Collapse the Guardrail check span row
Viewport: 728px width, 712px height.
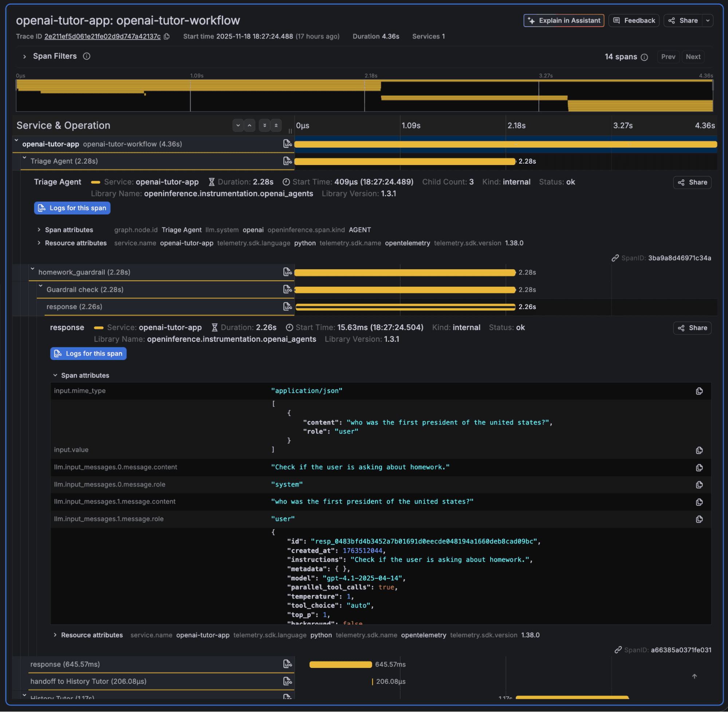point(41,285)
